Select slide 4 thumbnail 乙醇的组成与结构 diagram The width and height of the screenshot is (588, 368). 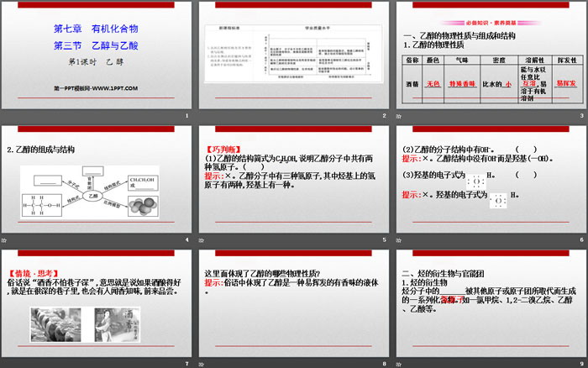tap(97, 179)
